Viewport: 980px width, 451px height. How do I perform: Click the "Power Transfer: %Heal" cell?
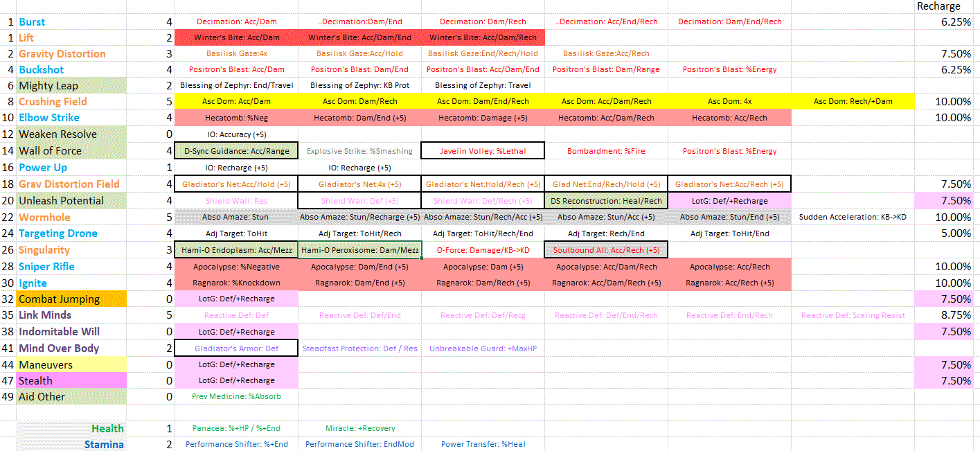[x=483, y=444]
